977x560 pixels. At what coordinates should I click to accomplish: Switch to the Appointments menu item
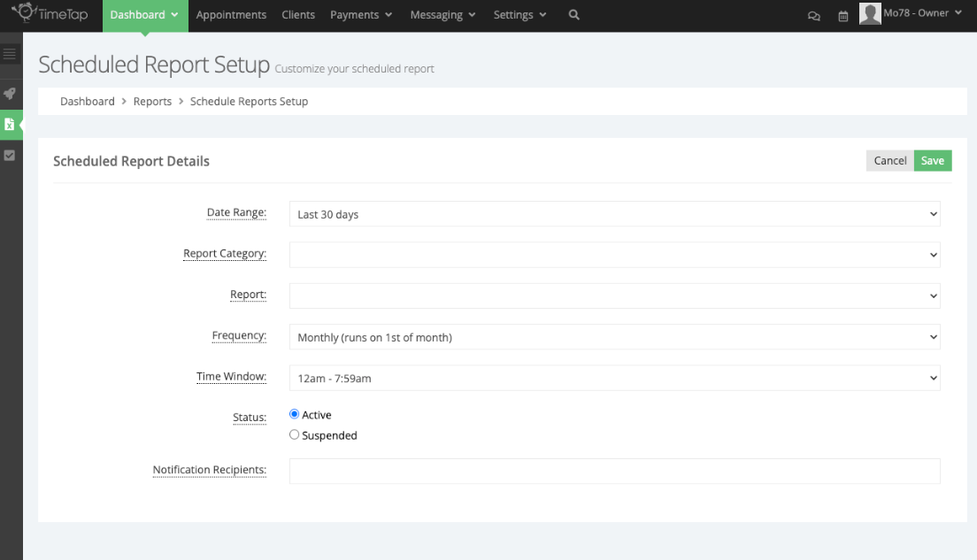[x=231, y=15]
